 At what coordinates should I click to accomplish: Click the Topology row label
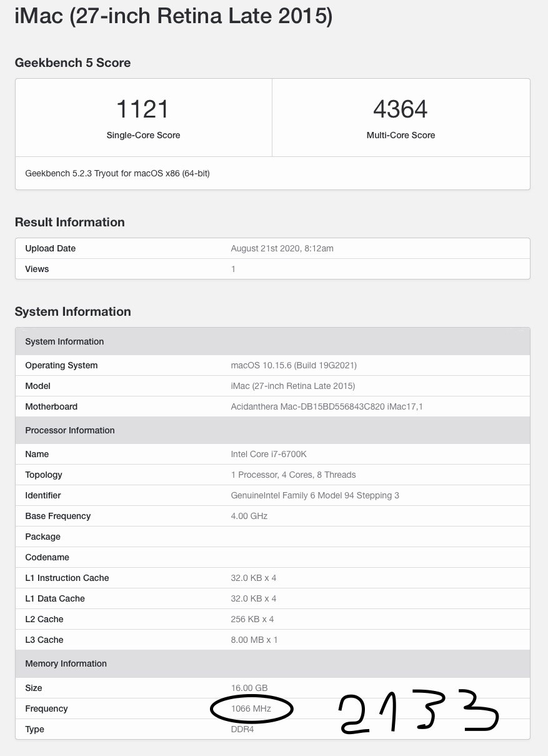point(44,475)
